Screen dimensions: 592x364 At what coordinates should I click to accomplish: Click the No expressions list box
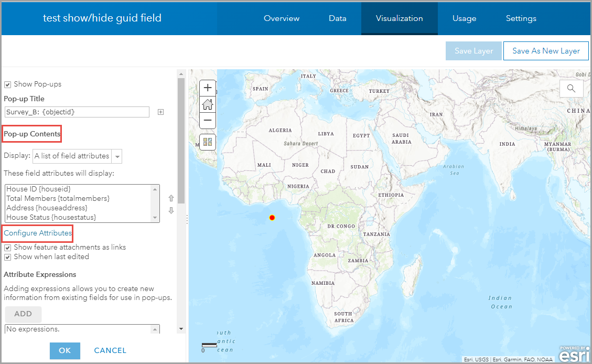[x=82, y=329]
